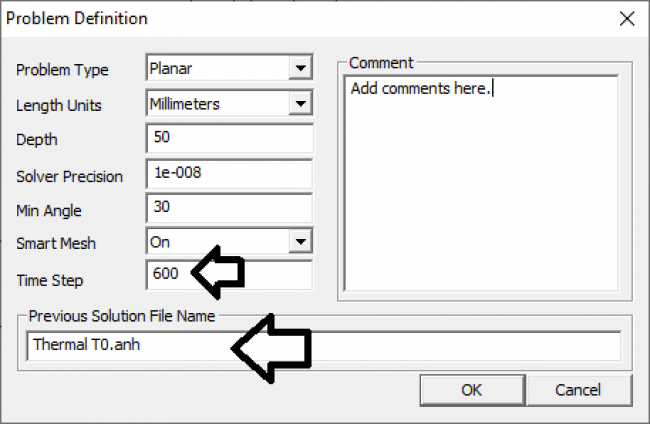
Task: Open the Problem Type dropdown arrow
Action: pos(300,69)
